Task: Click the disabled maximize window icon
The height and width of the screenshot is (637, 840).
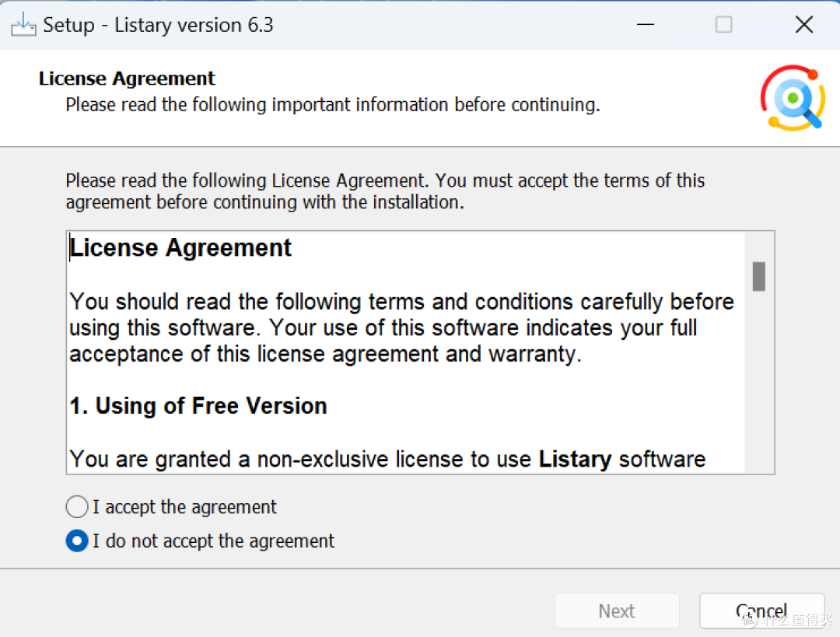Action: [724, 25]
